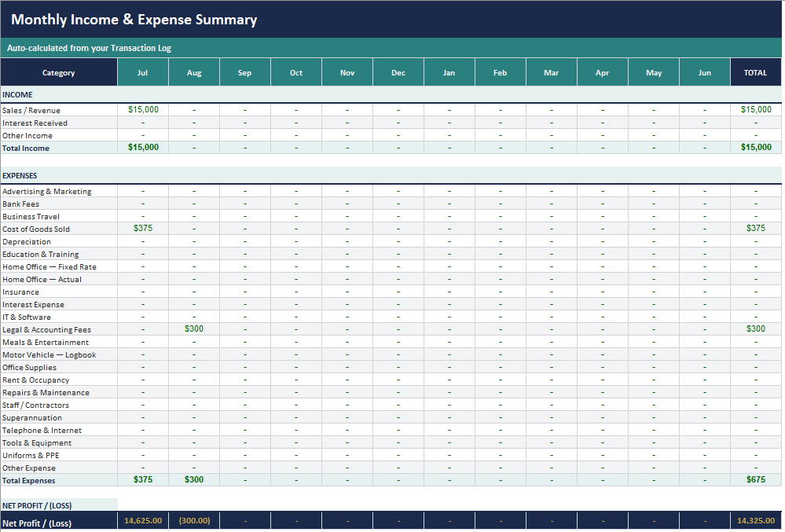The width and height of the screenshot is (785, 532).
Task: Select the (300.00) net loss cell for Aug
Action: (193, 520)
